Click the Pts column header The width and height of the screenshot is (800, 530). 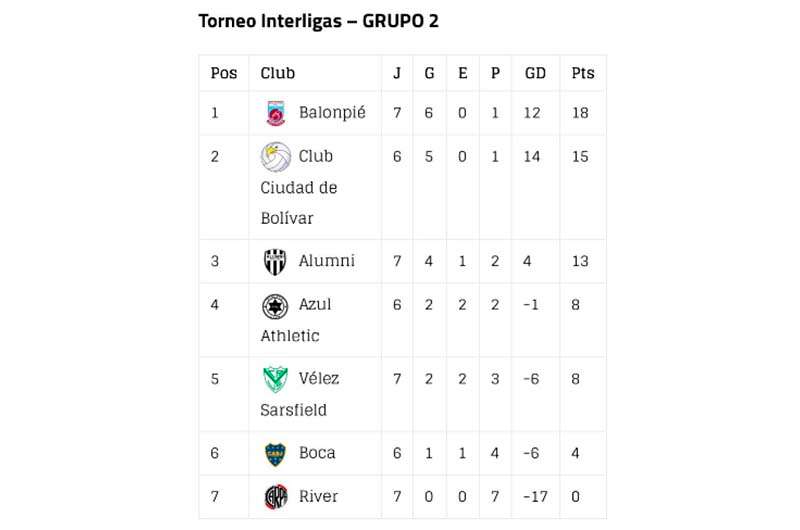click(582, 73)
